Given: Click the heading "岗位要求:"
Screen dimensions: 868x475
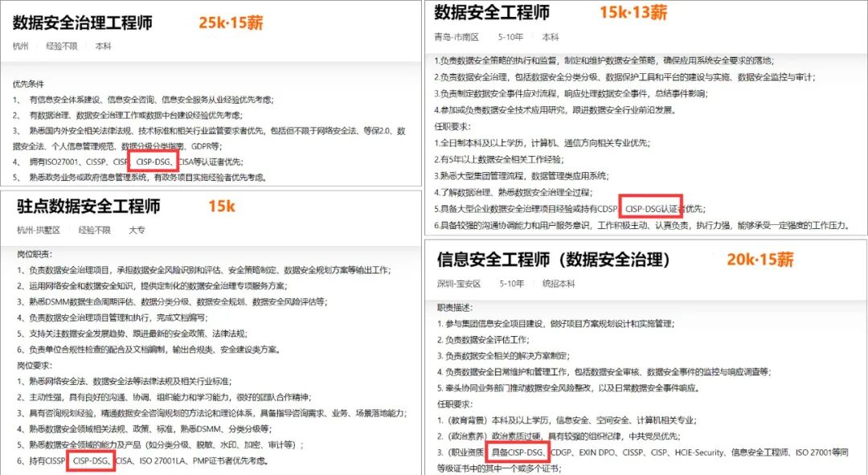Looking at the screenshot, I should pos(35,366).
